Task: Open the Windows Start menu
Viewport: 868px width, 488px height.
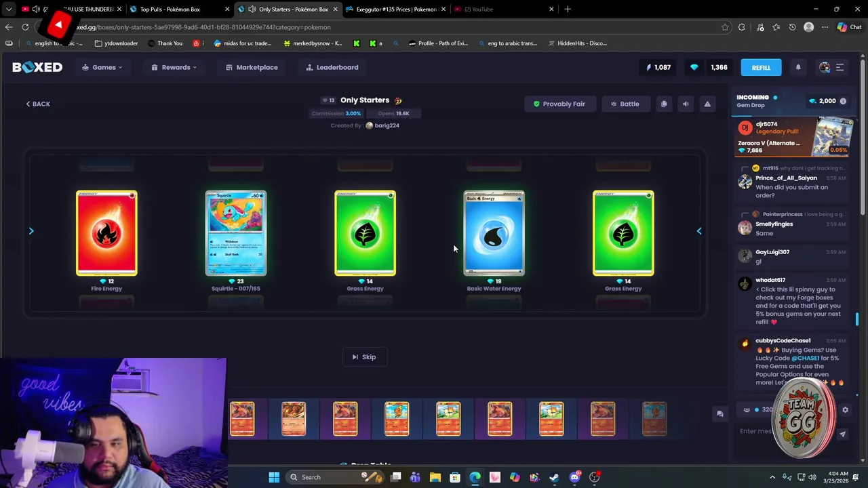Action: pyautogui.click(x=274, y=477)
